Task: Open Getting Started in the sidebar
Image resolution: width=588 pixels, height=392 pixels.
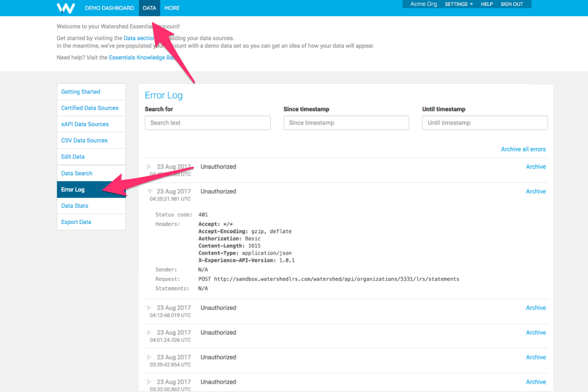Action: (91, 92)
